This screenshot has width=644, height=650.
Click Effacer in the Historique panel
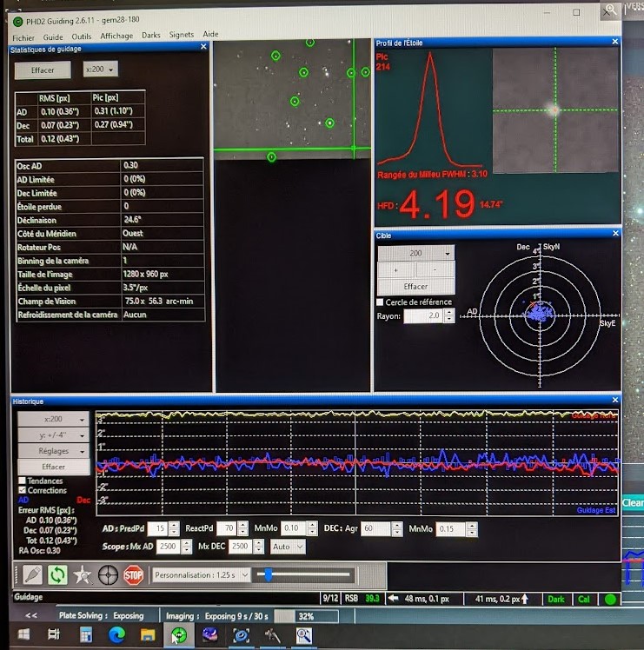point(53,467)
